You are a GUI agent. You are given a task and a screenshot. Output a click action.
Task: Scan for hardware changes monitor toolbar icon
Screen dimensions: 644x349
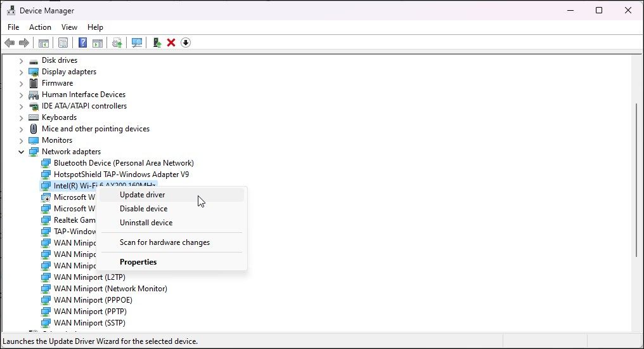click(x=137, y=43)
